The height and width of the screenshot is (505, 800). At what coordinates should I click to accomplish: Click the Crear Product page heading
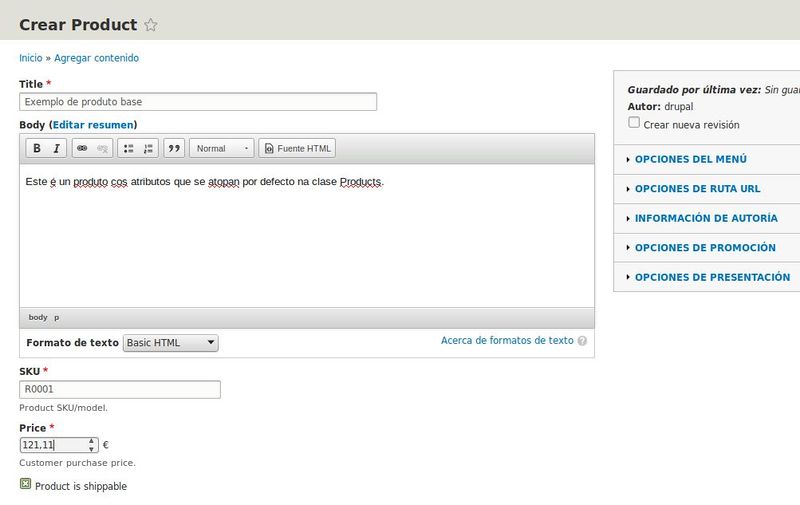pyautogui.click(x=78, y=24)
